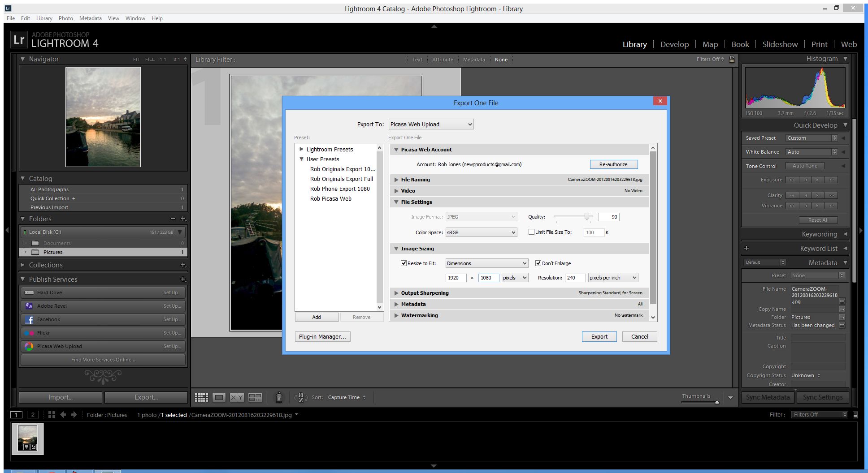The image size is (868, 473).
Task: Click the filter lock icon
Action: (x=732, y=59)
